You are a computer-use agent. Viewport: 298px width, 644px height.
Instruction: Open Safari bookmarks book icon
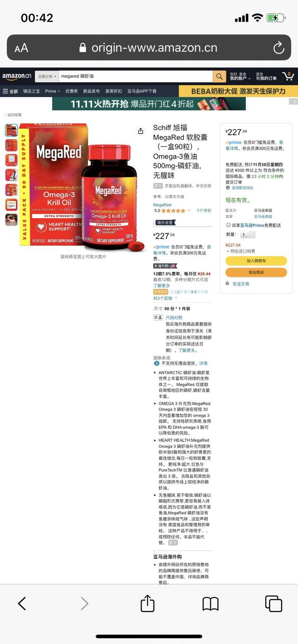[x=210, y=604]
